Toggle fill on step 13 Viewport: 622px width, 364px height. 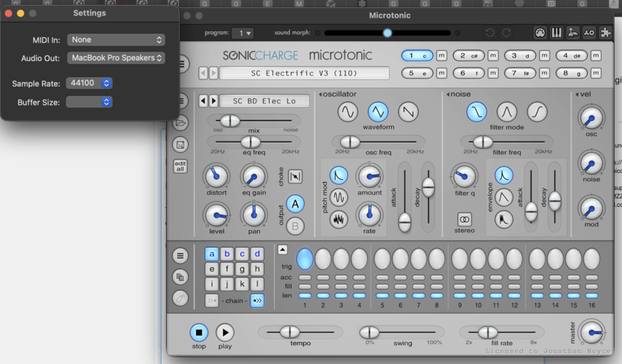(x=537, y=286)
